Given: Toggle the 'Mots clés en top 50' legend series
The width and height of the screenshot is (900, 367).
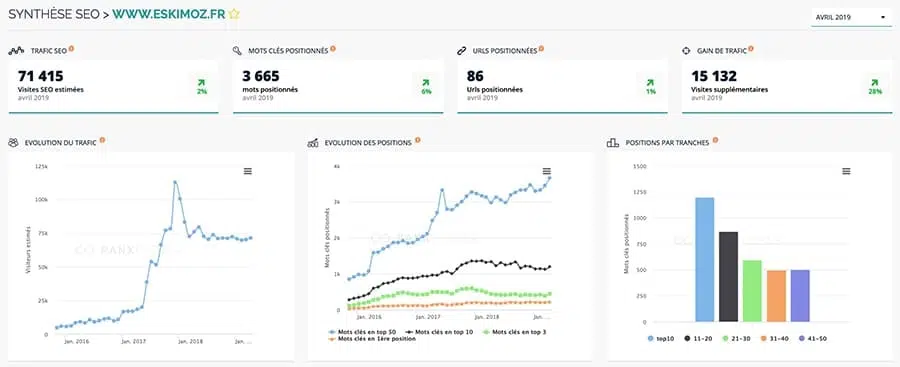Looking at the screenshot, I should point(364,332).
